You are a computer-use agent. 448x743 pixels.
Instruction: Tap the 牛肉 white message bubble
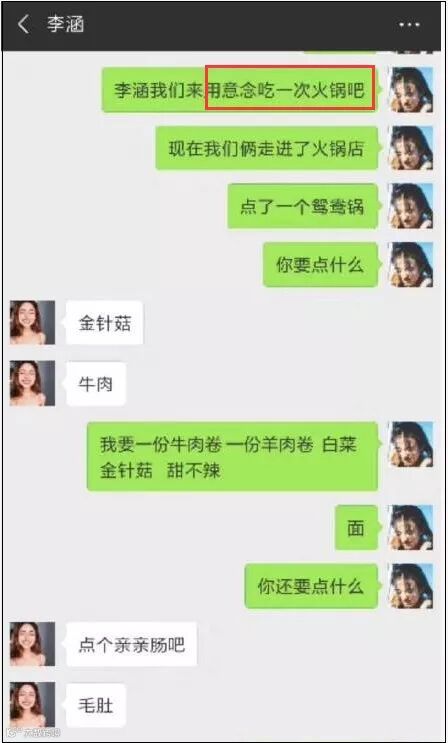pos(96,384)
